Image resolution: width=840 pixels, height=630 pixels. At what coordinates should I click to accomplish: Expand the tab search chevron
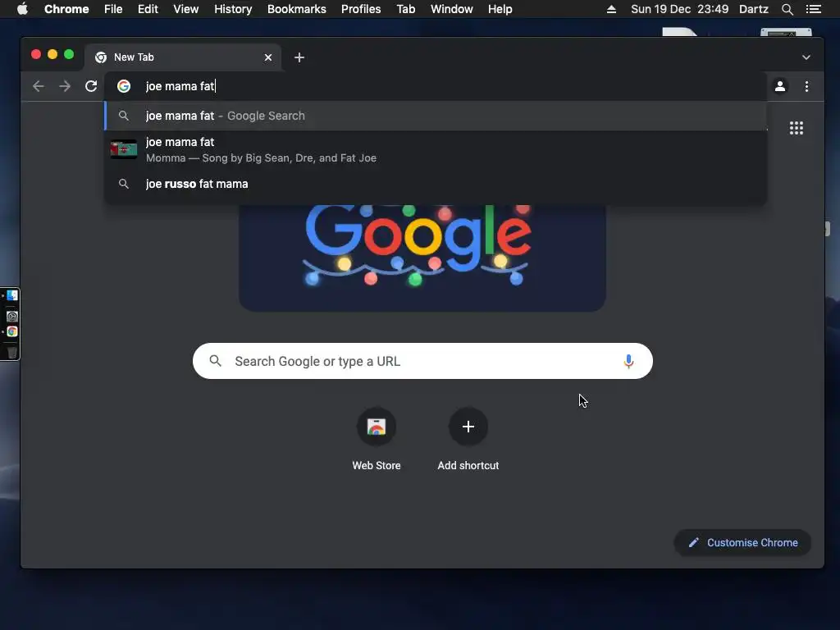click(x=806, y=57)
